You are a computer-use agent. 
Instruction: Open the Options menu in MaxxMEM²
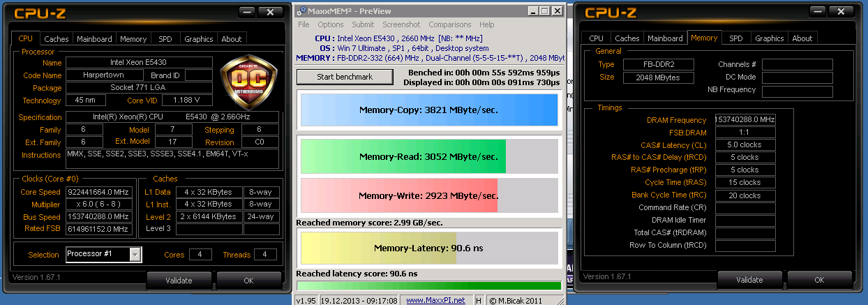click(331, 24)
